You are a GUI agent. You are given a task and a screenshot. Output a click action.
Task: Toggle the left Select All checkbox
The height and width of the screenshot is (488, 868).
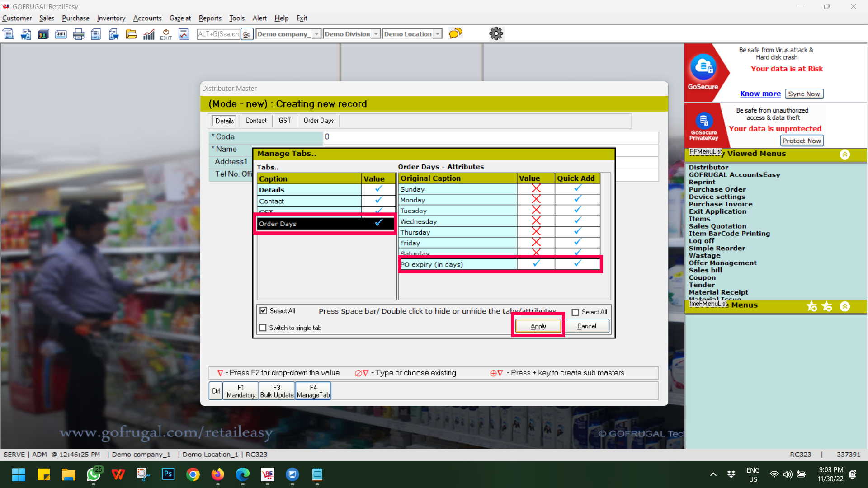click(x=263, y=311)
